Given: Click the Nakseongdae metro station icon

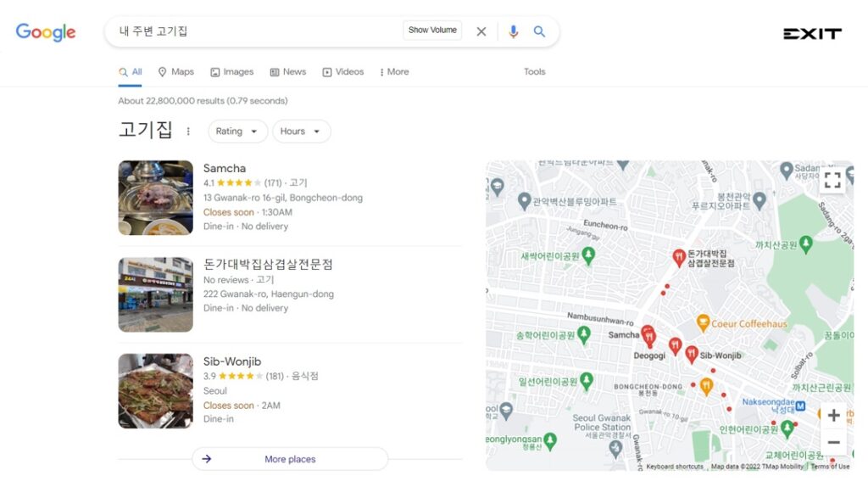Looking at the screenshot, I should [x=800, y=406].
